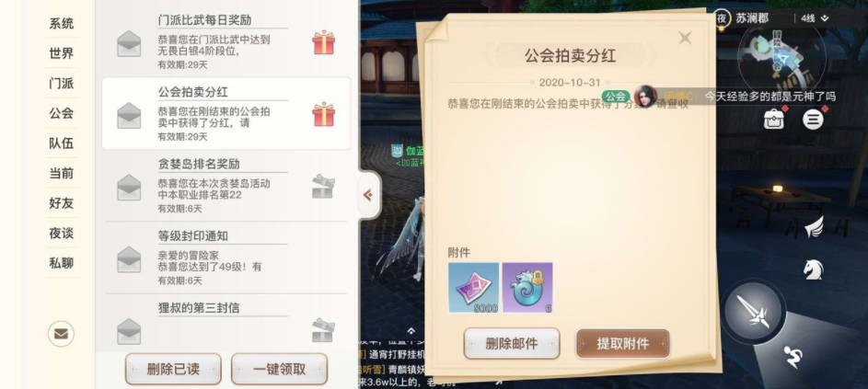
Task: Expand the 4线 server line dropdown
Action: tap(815, 18)
